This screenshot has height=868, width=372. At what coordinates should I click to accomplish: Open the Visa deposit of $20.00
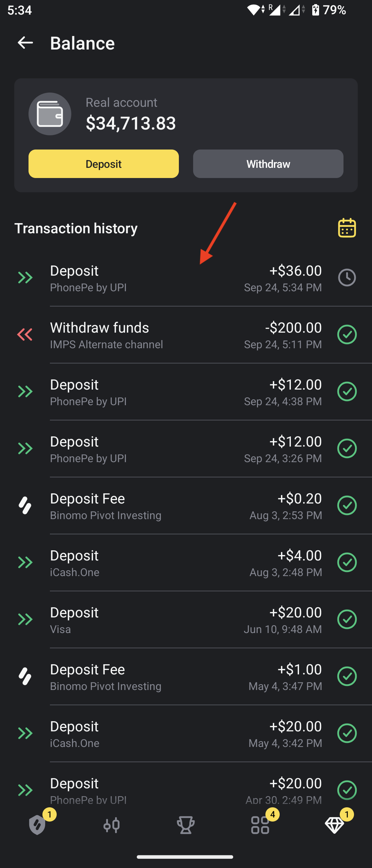[186, 620]
